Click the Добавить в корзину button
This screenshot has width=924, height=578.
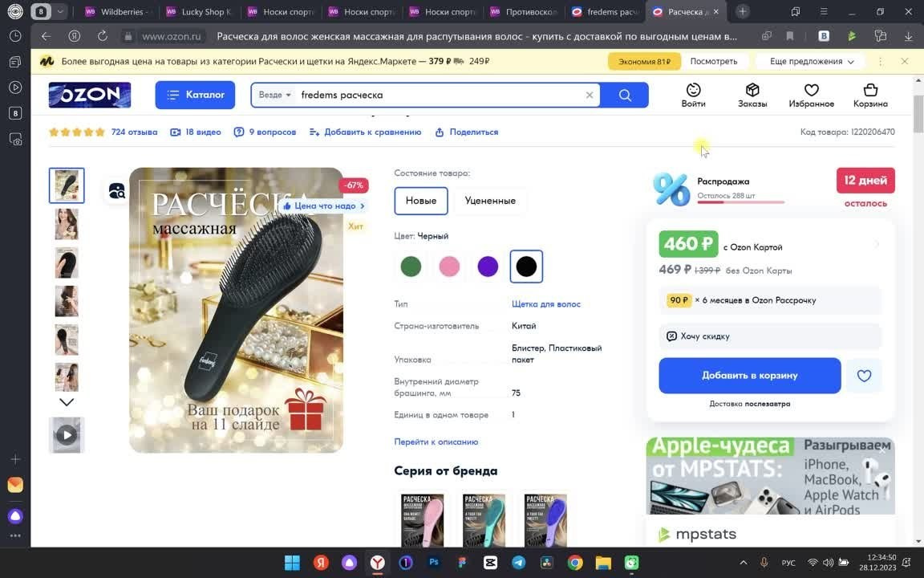coord(749,375)
